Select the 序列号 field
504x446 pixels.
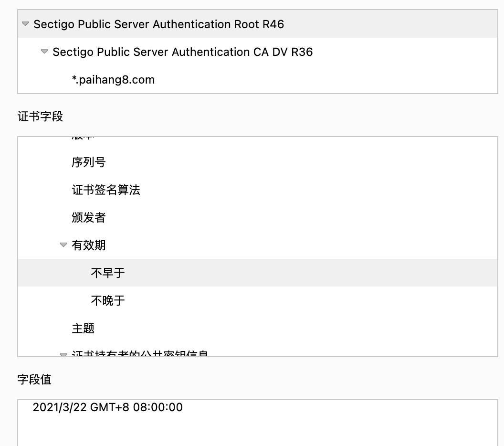89,162
